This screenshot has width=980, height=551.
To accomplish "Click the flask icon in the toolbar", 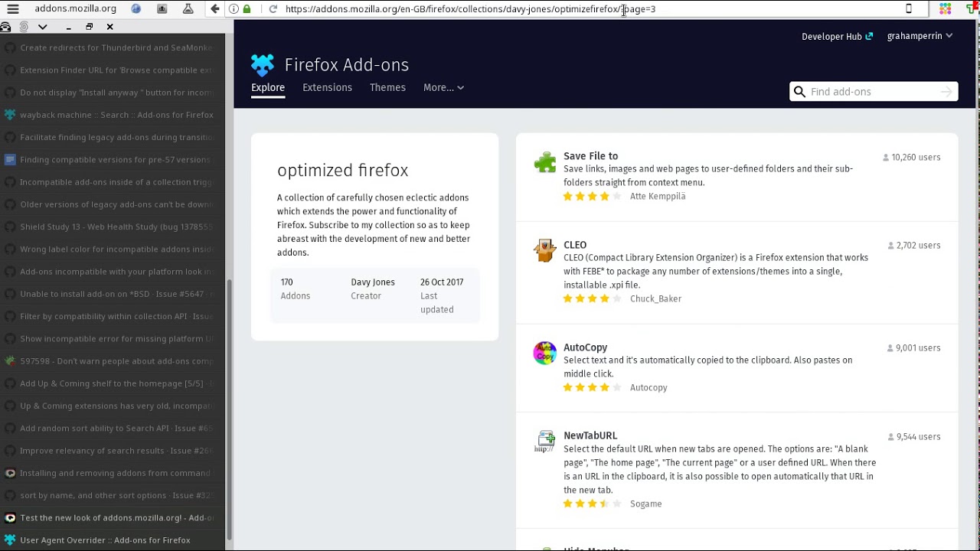I will pos(188,9).
